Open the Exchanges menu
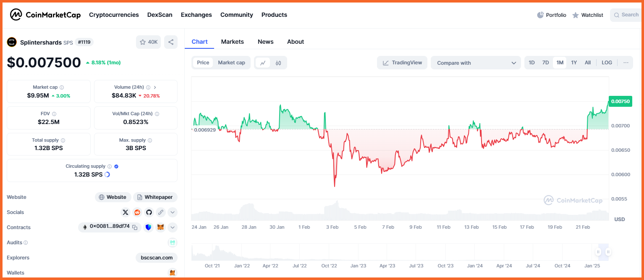This screenshot has height=280, width=644. (x=196, y=15)
